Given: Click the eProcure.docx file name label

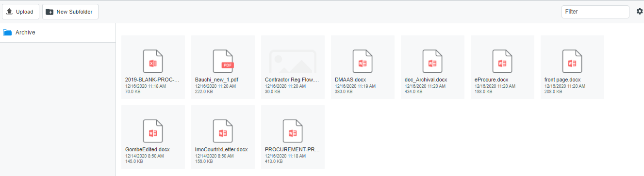Looking at the screenshot, I should (492, 80).
